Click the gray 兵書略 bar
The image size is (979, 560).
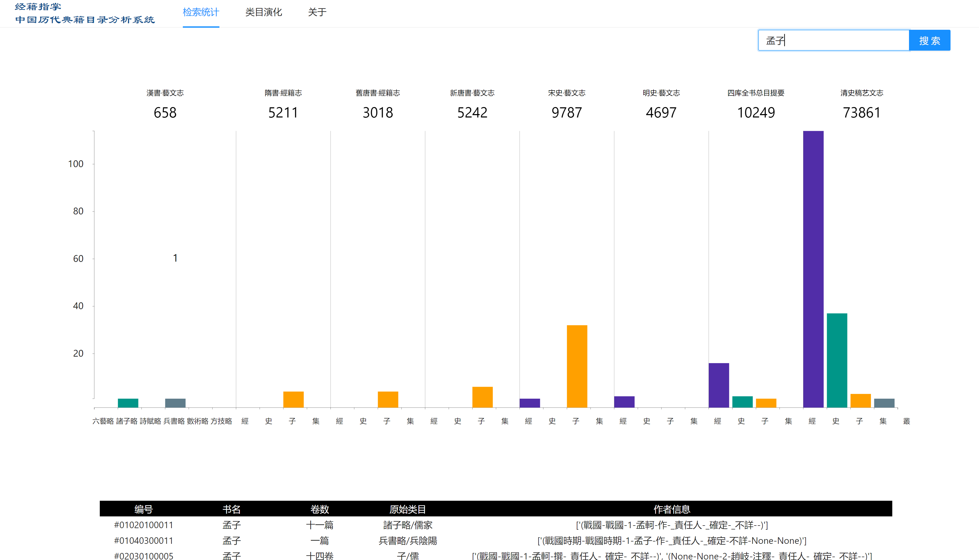pyautogui.click(x=175, y=403)
